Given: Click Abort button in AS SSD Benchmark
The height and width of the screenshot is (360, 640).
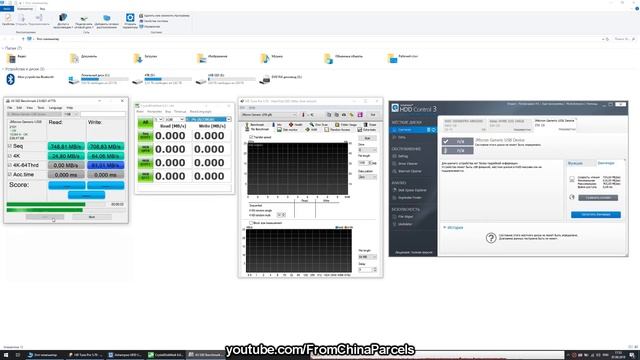Looking at the screenshot, I should (x=92, y=217).
